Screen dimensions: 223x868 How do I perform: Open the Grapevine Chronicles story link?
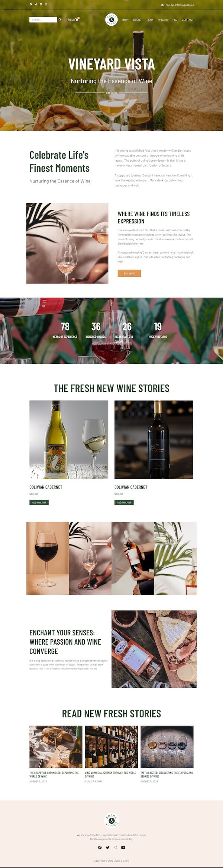(54, 775)
